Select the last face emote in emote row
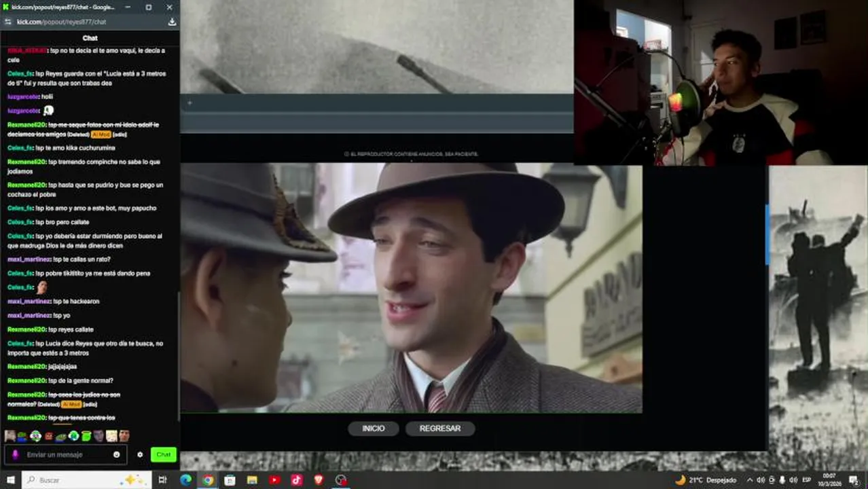This screenshot has height=489, width=868. pyautogui.click(x=124, y=436)
